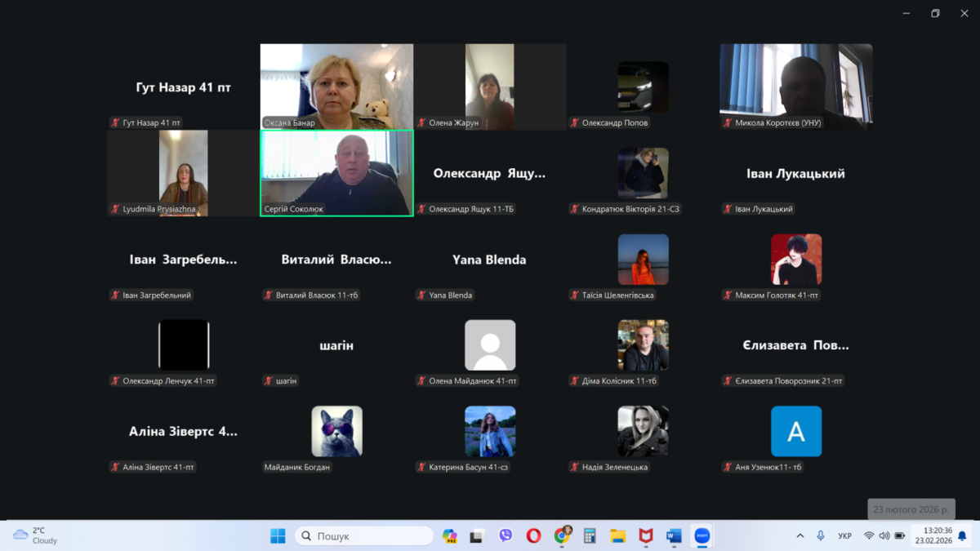Click the muted mic icon beside Гут Назар
Image resolution: width=980 pixels, height=551 pixels.
115,123
